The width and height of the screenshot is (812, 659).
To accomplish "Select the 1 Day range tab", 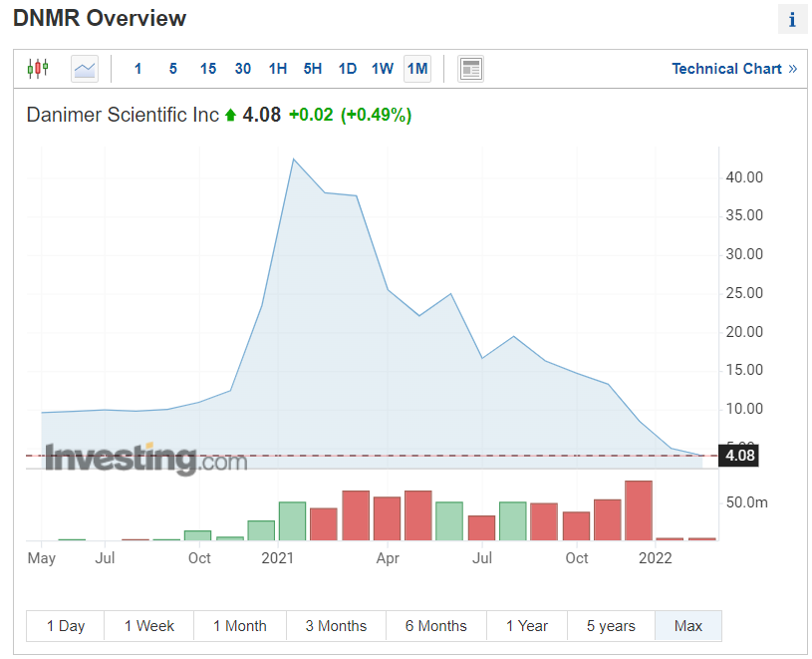I will point(66,626).
